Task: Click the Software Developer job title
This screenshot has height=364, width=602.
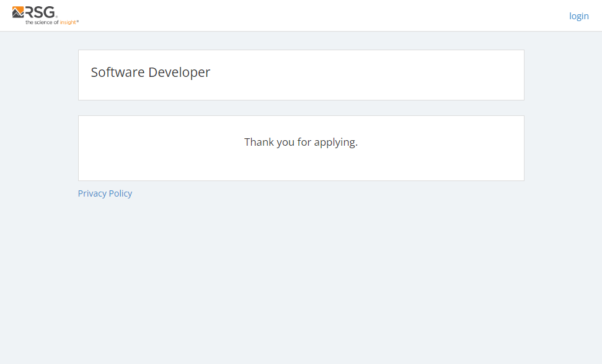Action: pyautogui.click(x=151, y=73)
